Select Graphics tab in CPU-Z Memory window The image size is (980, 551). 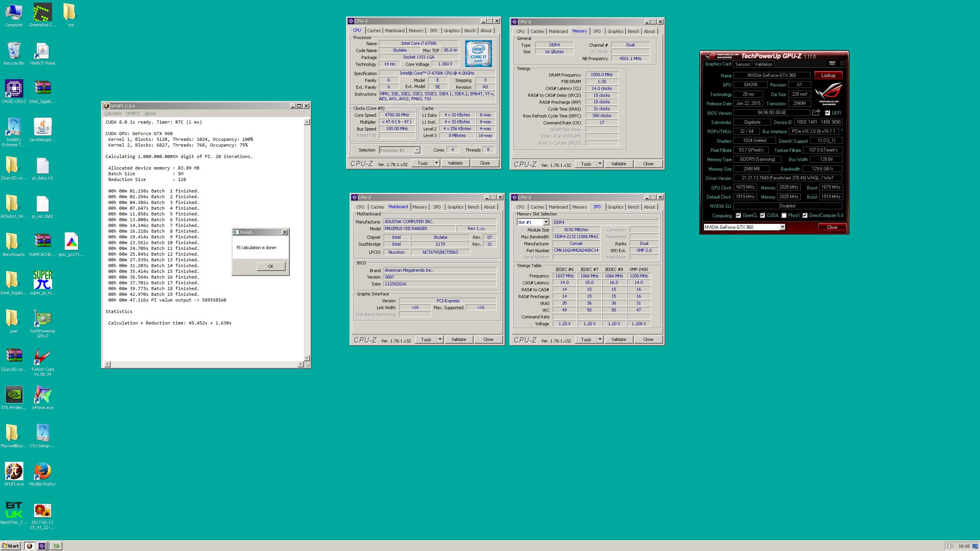point(615,31)
